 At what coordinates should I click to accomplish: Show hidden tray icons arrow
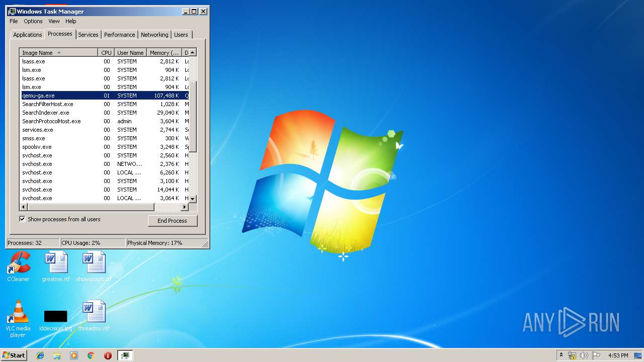coord(561,355)
